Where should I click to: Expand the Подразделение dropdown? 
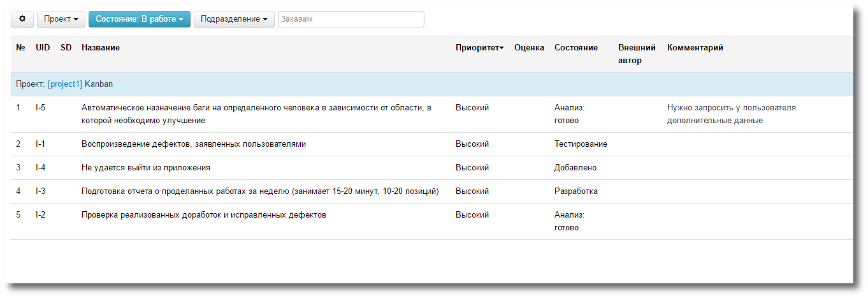coord(234,19)
